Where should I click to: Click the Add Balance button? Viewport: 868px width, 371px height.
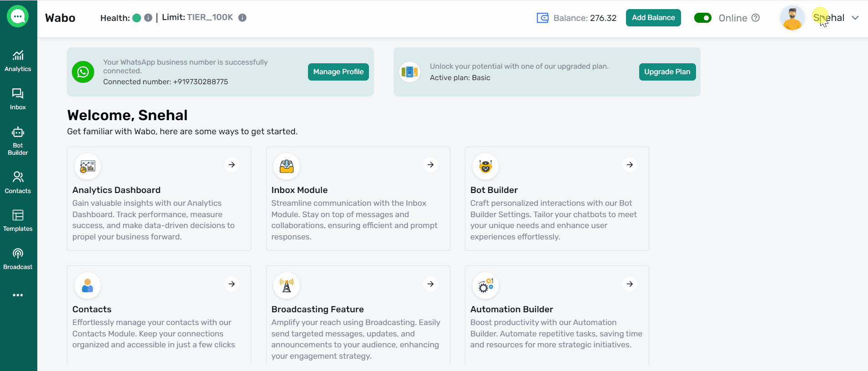coord(653,18)
